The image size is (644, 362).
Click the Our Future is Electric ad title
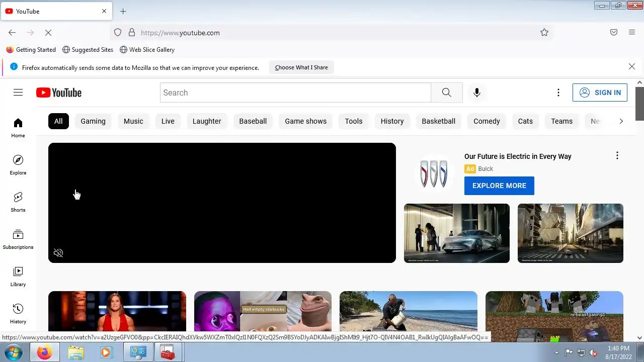pos(518,156)
